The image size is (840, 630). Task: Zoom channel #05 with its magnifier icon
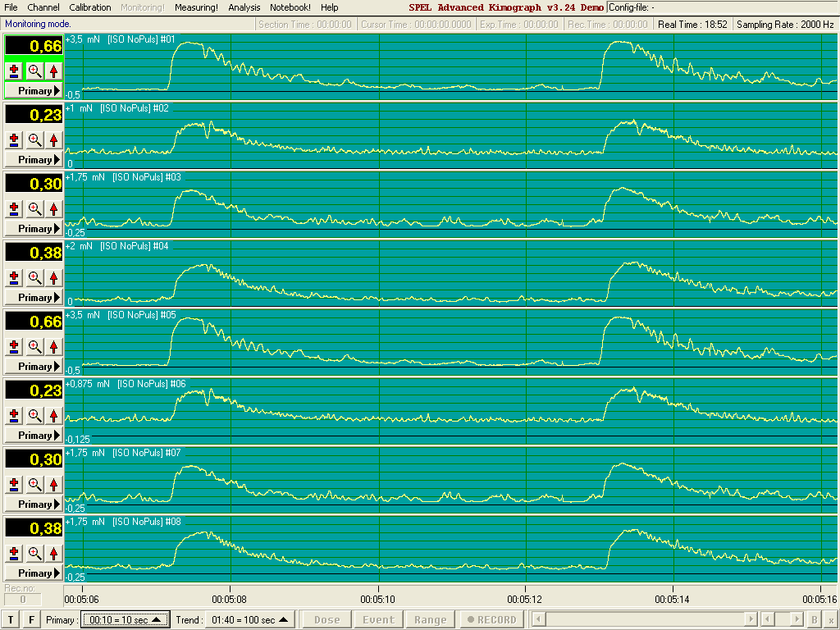[34, 347]
